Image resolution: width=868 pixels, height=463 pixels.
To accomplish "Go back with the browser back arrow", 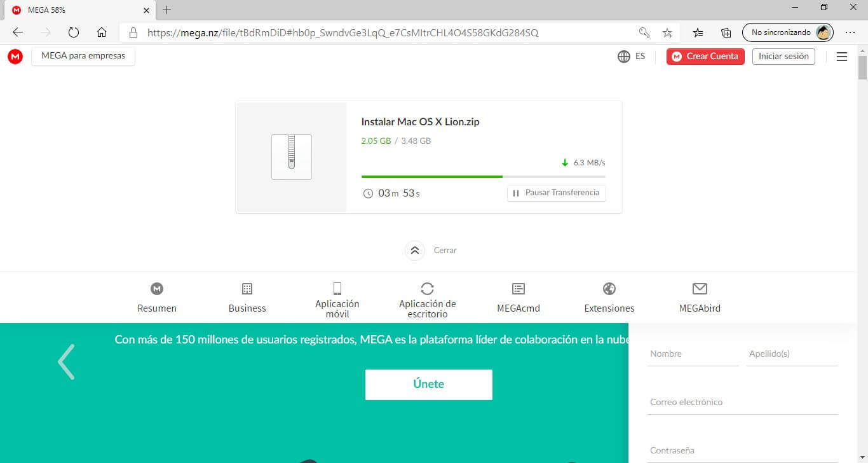I will coord(18,32).
